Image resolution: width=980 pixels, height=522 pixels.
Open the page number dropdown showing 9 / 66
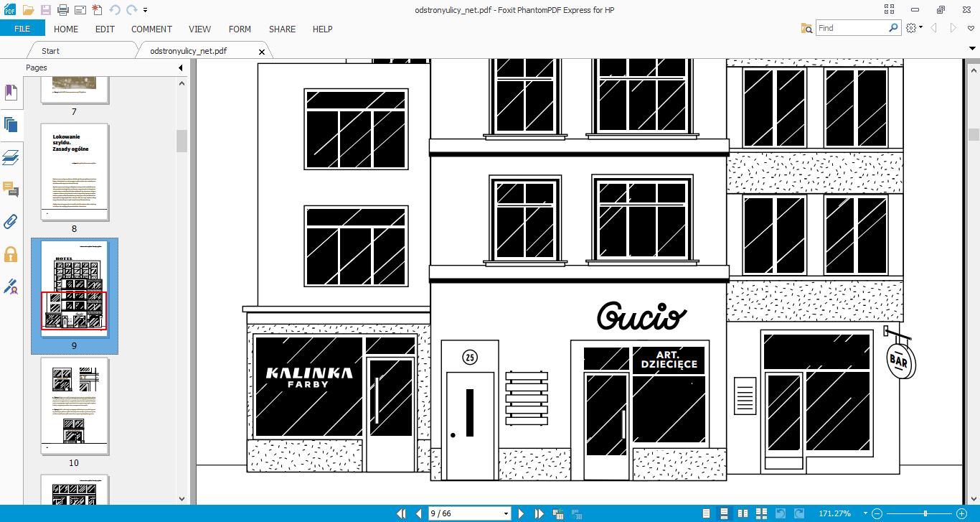(507, 513)
